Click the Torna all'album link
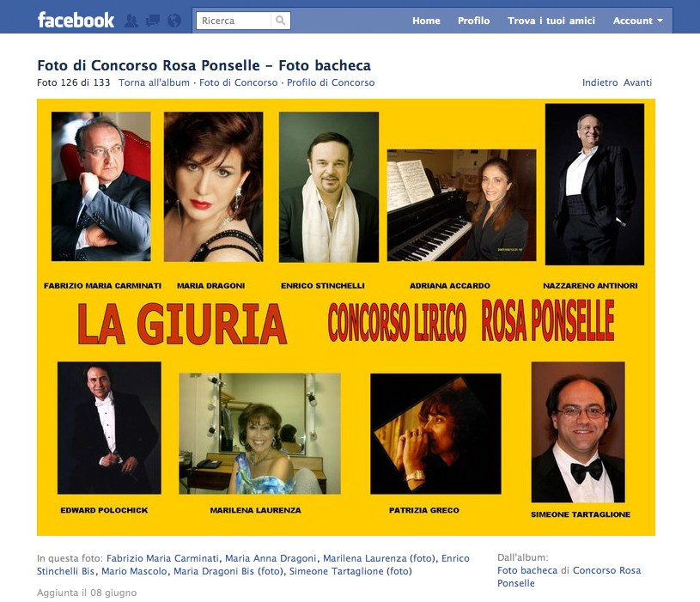700x602 pixels. (x=154, y=82)
